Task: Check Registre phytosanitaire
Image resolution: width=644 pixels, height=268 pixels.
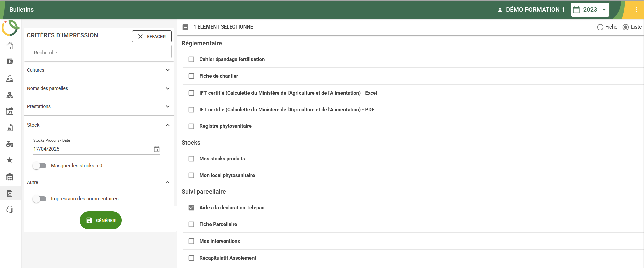Action: [x=191, y=126]
